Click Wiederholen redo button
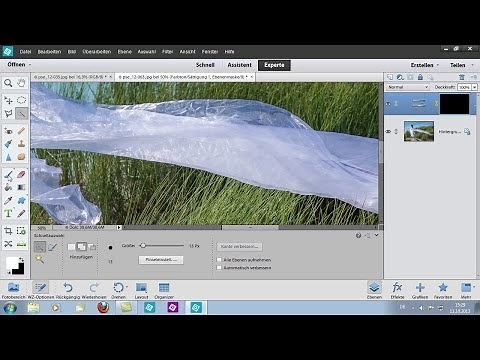This screenshot has width=480, height=360. point(94,290)
